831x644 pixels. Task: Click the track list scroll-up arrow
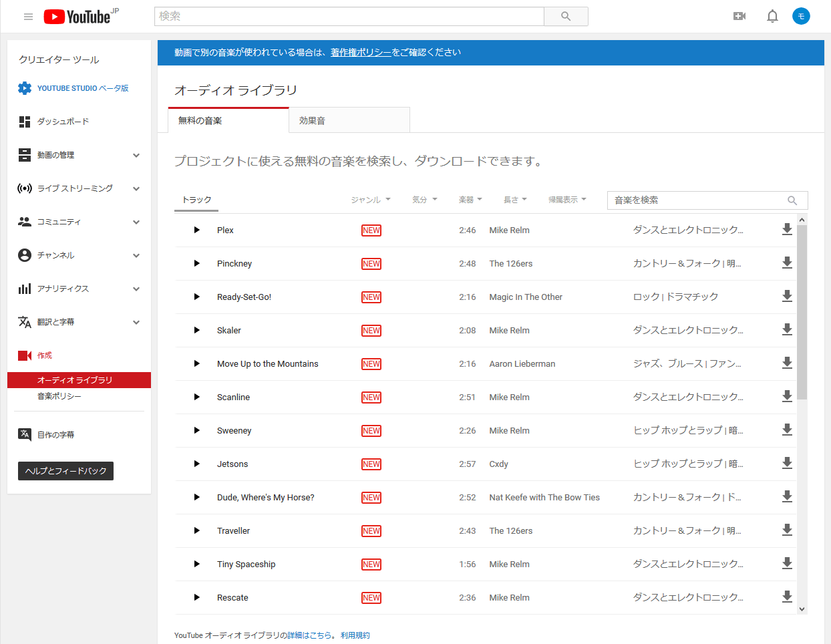(x=802, y=219)
